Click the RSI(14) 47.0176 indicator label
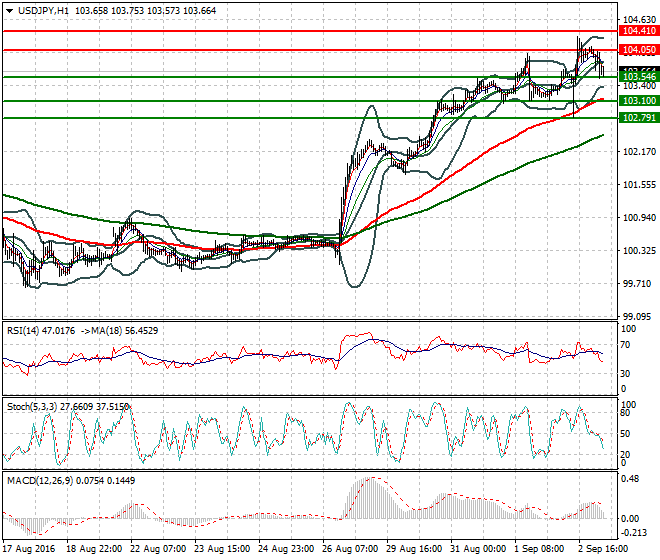 pyautogui.click(x=41, y=331)
